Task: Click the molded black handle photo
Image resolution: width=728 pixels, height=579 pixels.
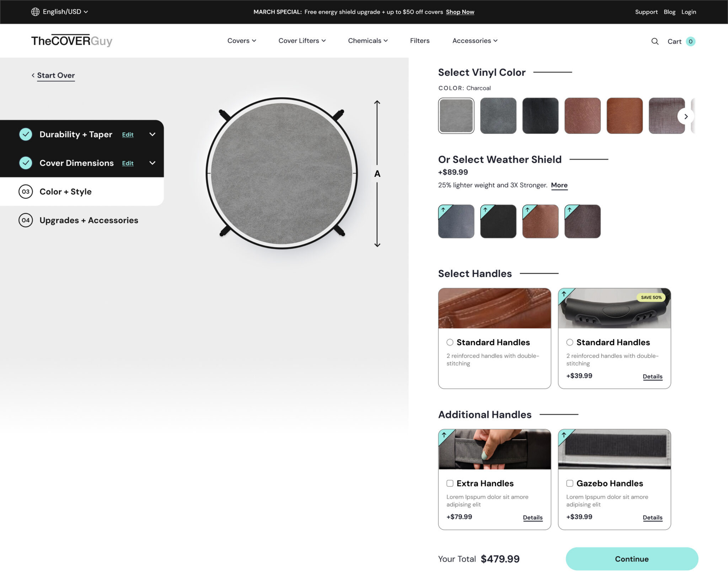Action: click(614, 308)
